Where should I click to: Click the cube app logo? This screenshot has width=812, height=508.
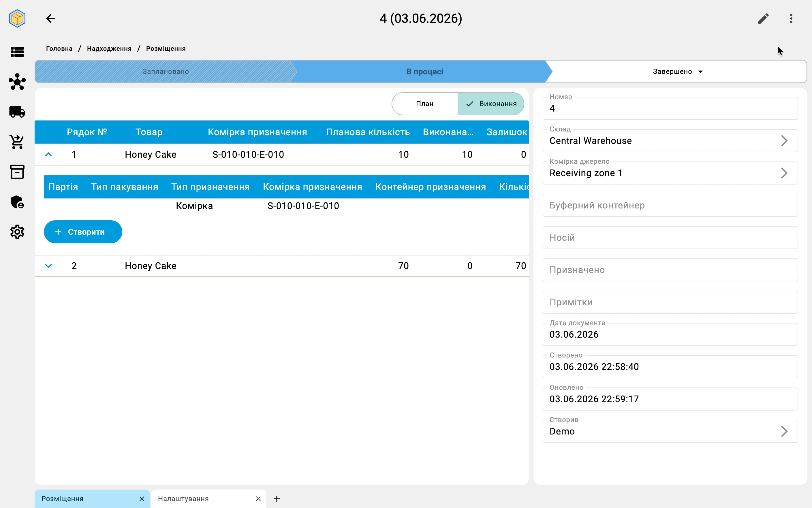[x=17, y=18]
